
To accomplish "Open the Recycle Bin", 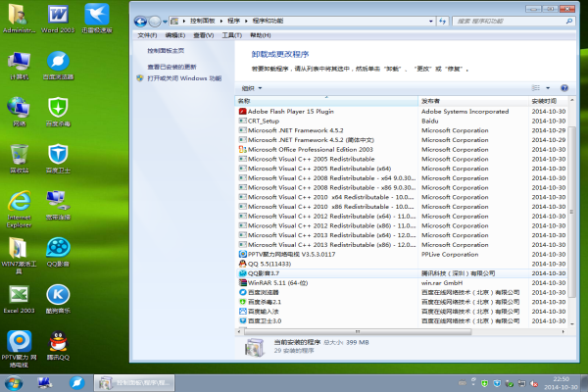I will (19, 159).
